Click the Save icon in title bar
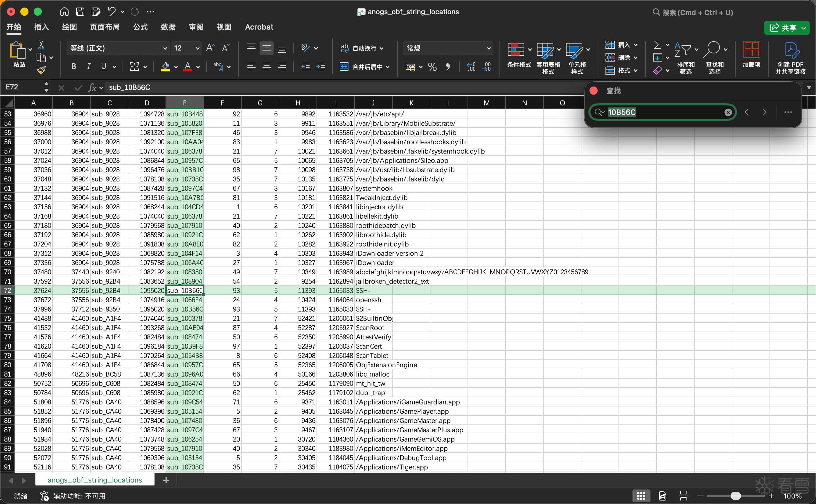Screen dimensions: 816x504 (80, 12)
